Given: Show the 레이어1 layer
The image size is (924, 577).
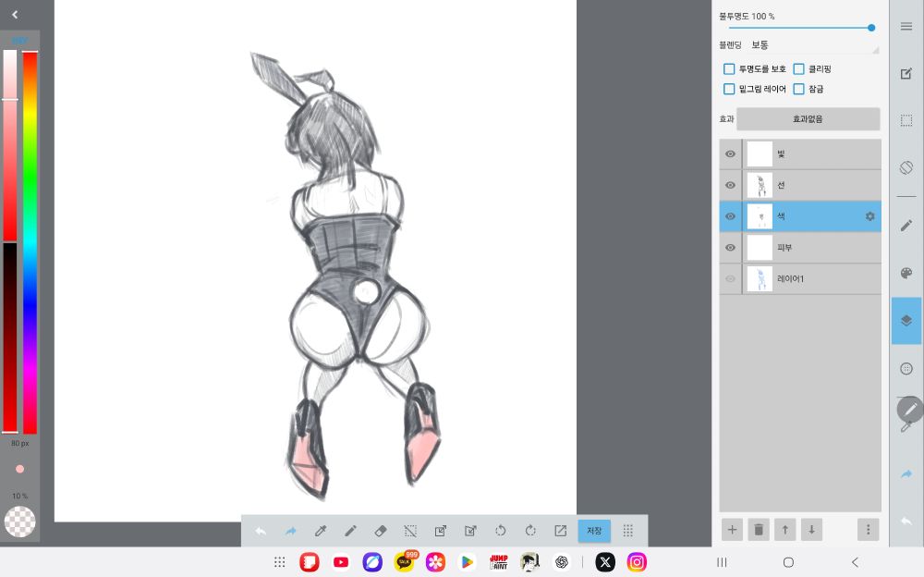Looking at the screenshot, I should pyautogui.click(x=730, y=279).
